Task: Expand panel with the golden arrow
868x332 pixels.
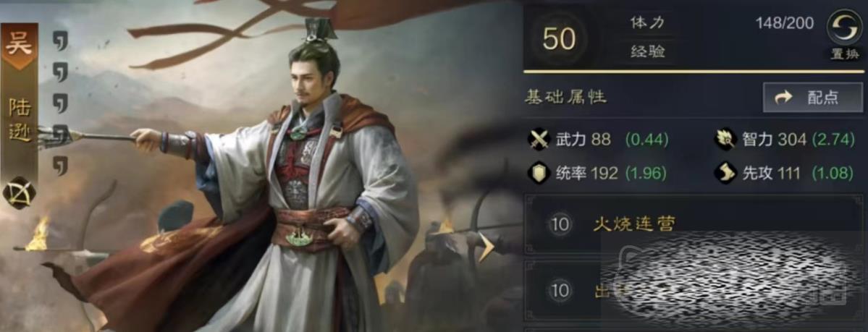Action: [486, 247]
